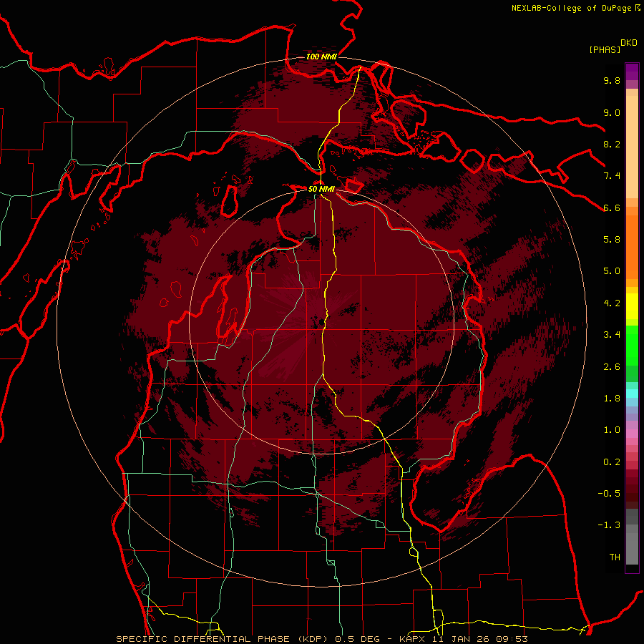Click the 5.8 color scale value

pos(612,240)
